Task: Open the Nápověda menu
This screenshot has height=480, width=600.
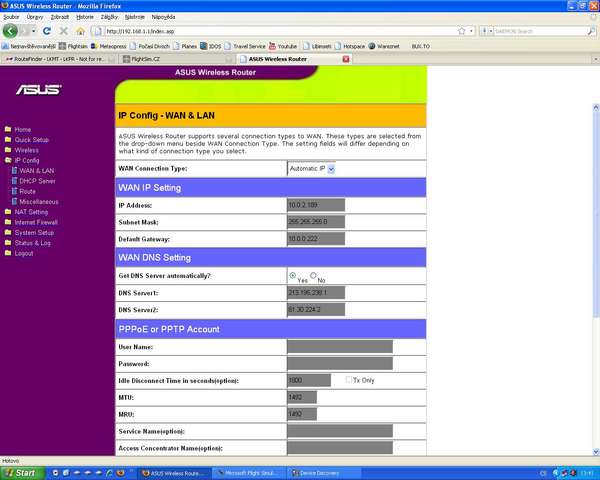Action: tap(163, 17)
